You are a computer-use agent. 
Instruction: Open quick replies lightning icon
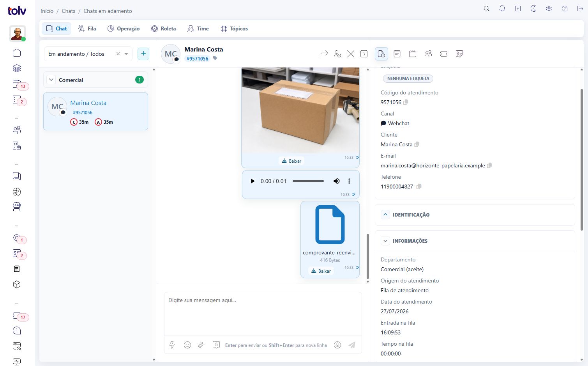[172, 345]
